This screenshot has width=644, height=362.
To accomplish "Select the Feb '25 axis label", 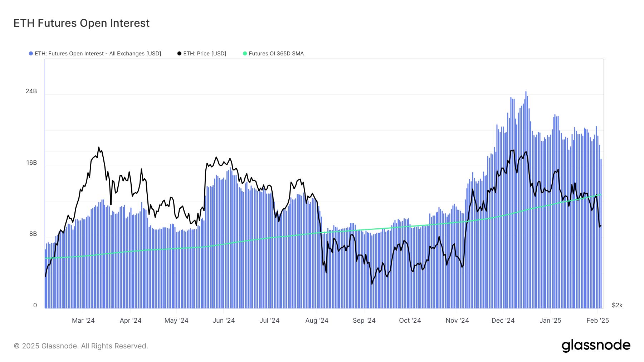I will (598, 321).
